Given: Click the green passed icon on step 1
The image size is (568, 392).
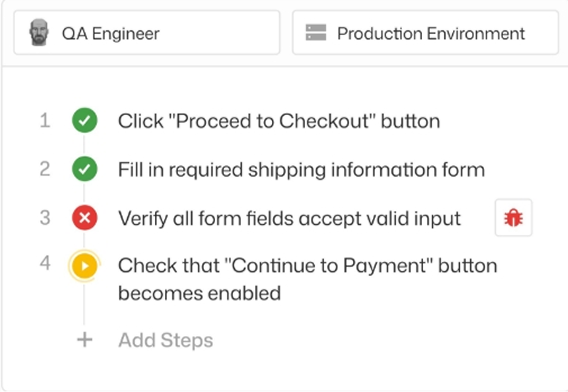Looking at the screenshot, I should coord(84,121).
